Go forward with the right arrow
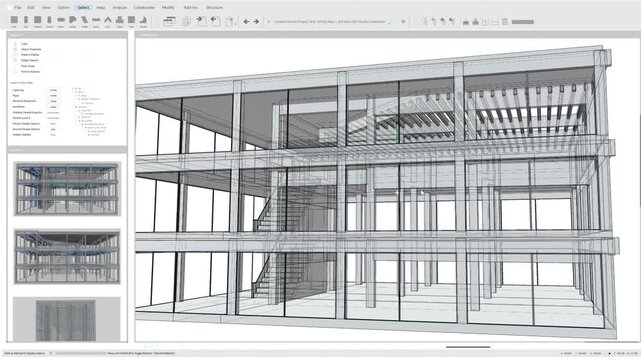The height and width of the screenshot is (360, 641). click(256, 22)
